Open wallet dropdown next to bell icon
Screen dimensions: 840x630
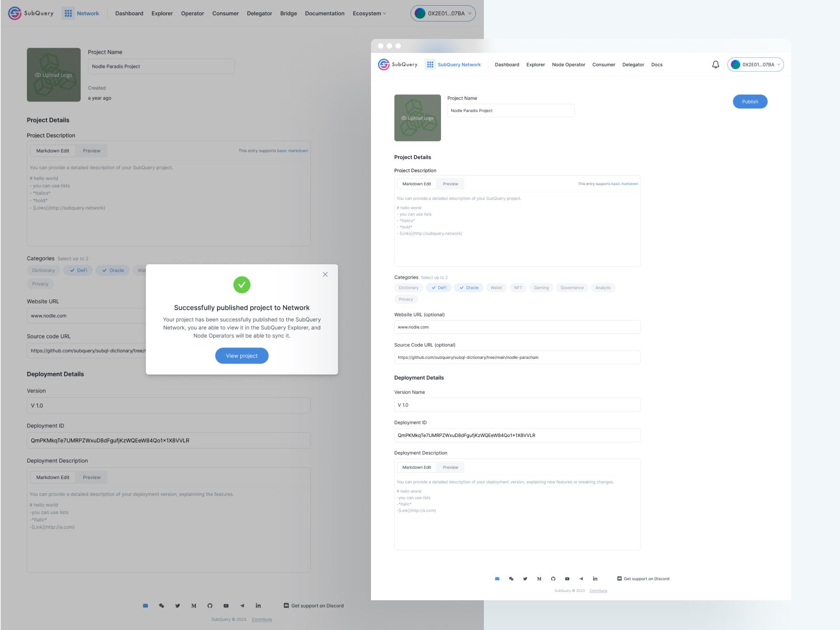click(756, 65)
